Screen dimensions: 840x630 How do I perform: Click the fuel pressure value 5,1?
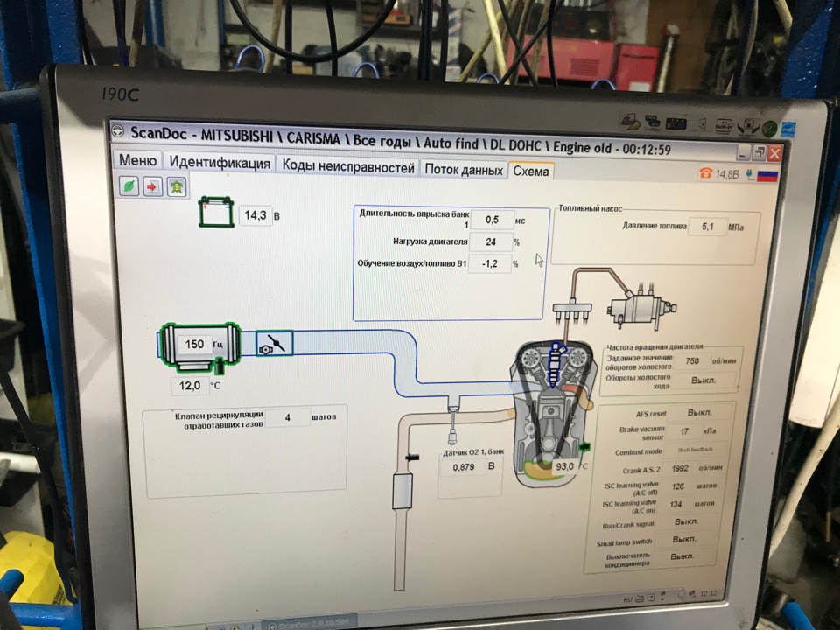pos(707,227)
